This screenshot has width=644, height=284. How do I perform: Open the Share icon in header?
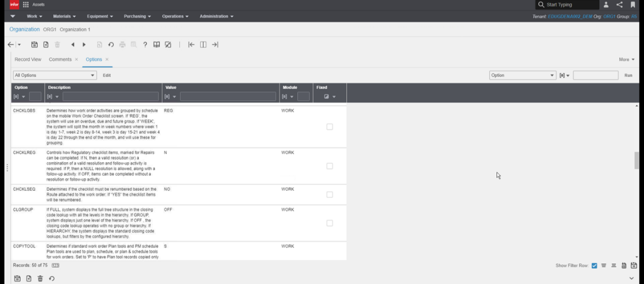pos(619,5)
